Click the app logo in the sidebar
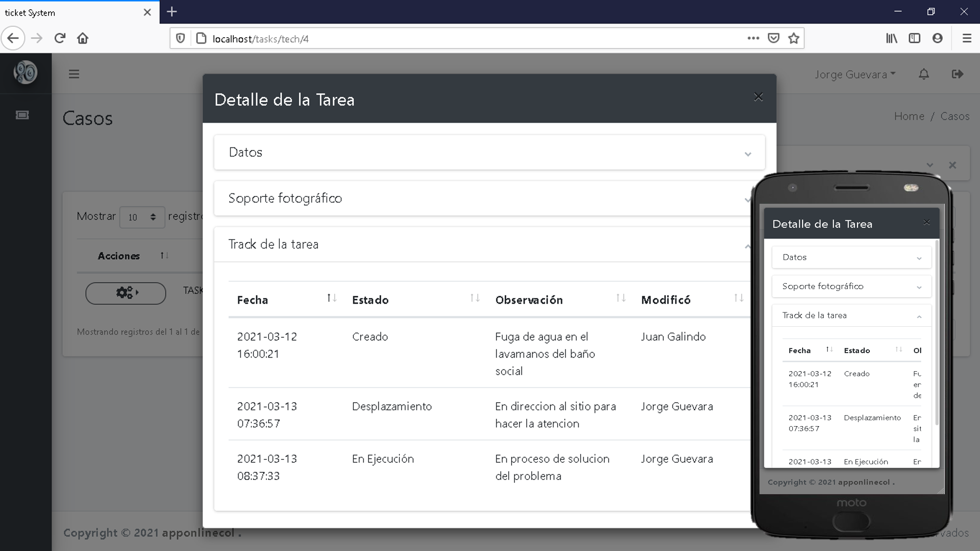 (25, 72)
